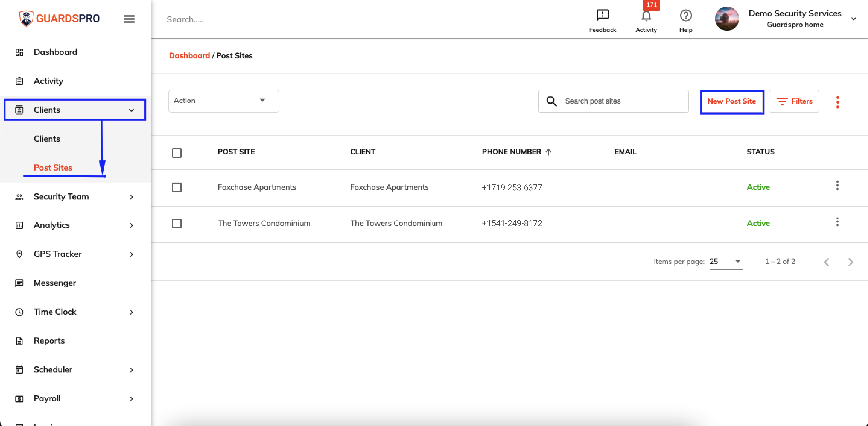Click the STATUS column header

tap(761, 152)
